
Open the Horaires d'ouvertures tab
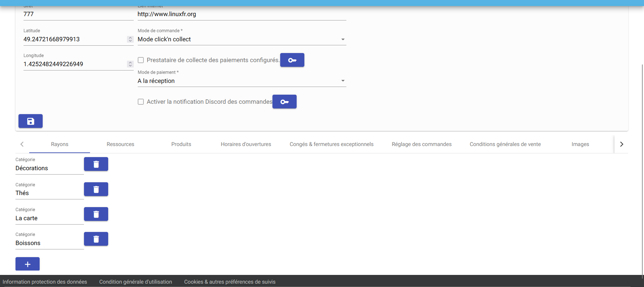point(246,144)
